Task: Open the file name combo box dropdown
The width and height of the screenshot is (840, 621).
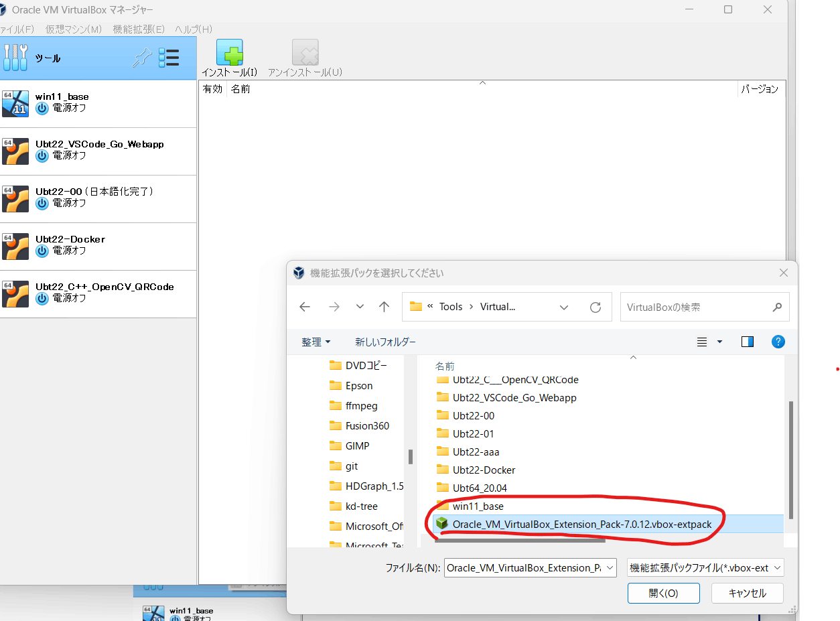Action: [x=609, y=568]
